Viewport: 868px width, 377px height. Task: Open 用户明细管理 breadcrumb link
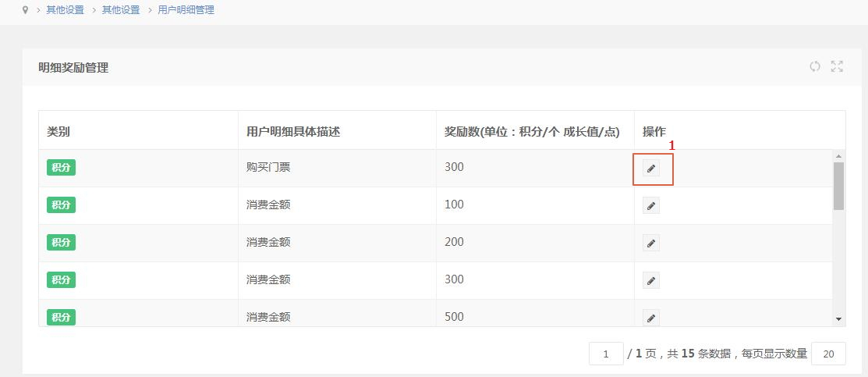(x=186, y=10)
